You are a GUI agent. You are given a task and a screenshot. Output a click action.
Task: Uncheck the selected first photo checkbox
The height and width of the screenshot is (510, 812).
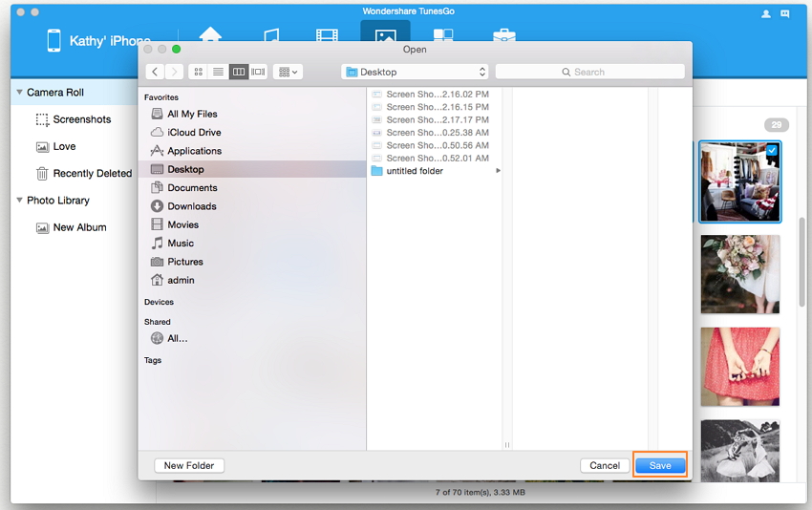click(772, 150)
